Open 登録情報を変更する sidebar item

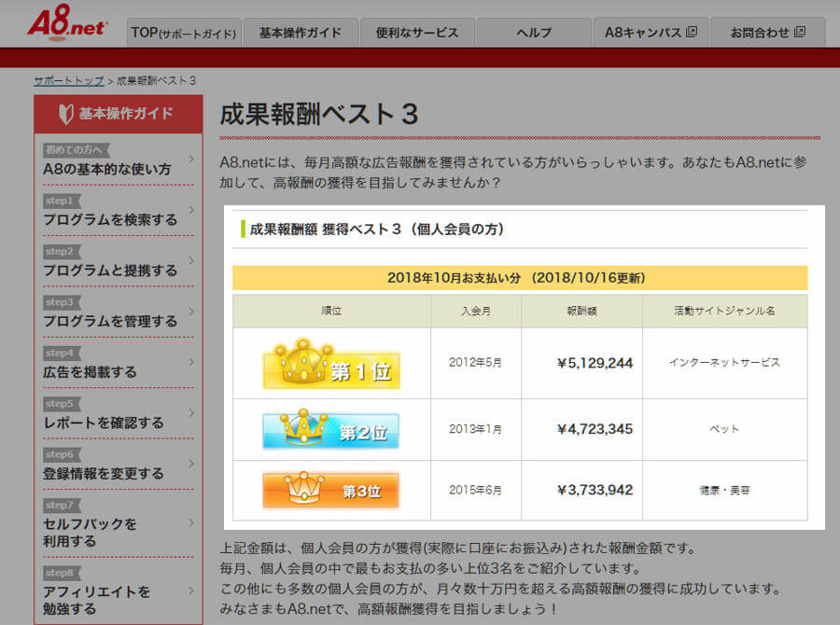point(118,465)
